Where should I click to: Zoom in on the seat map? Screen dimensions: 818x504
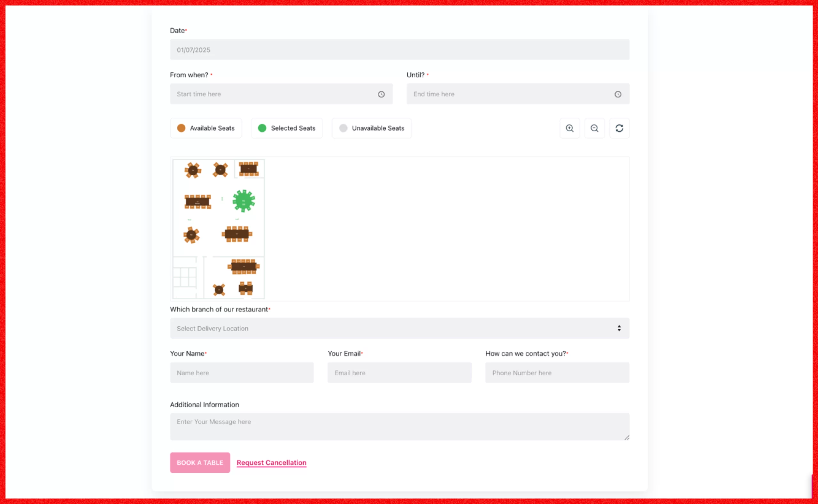pyautogui.click(x=570, y=128)
